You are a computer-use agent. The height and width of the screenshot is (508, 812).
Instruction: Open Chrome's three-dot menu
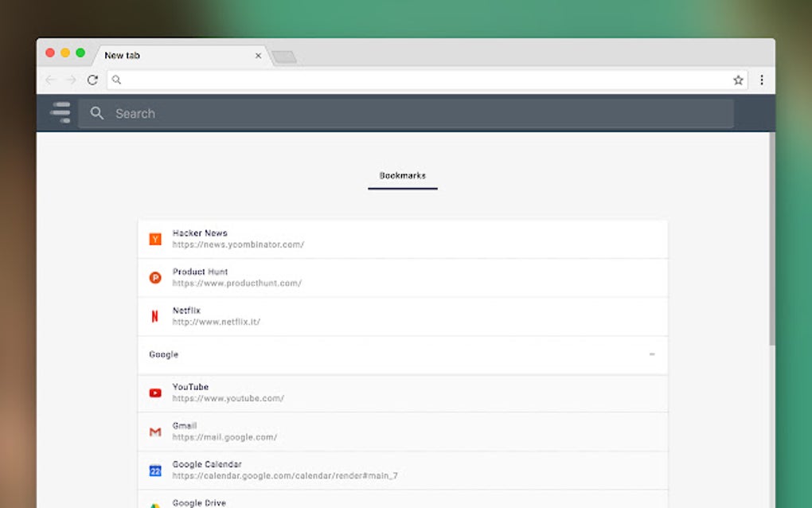click(762, 80)
